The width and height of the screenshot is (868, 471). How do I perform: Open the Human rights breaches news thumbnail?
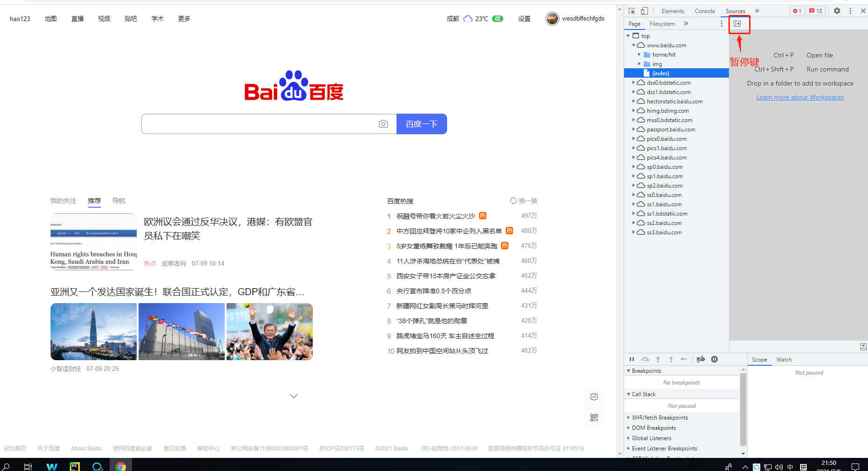(x=94, y=242)
